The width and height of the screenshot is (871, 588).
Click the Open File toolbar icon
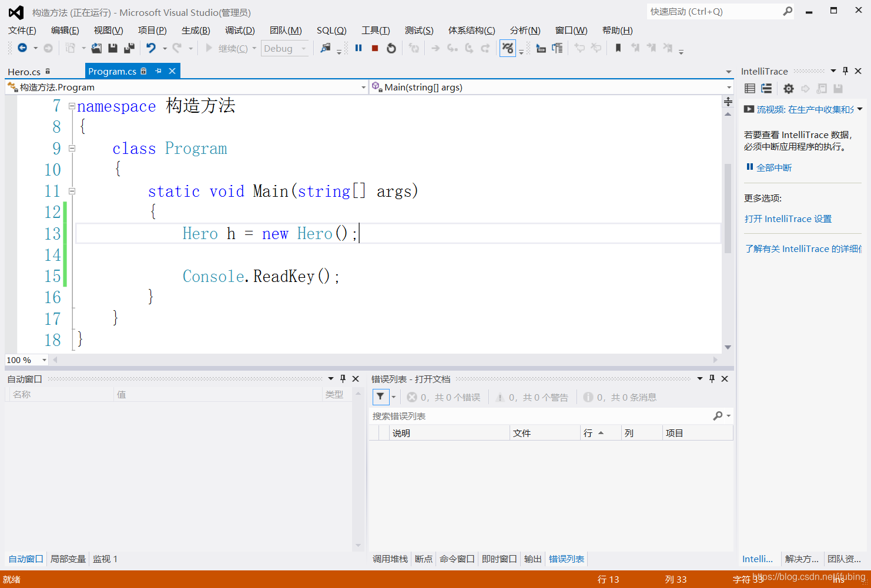pyautogui.click(x=96, y=48)
